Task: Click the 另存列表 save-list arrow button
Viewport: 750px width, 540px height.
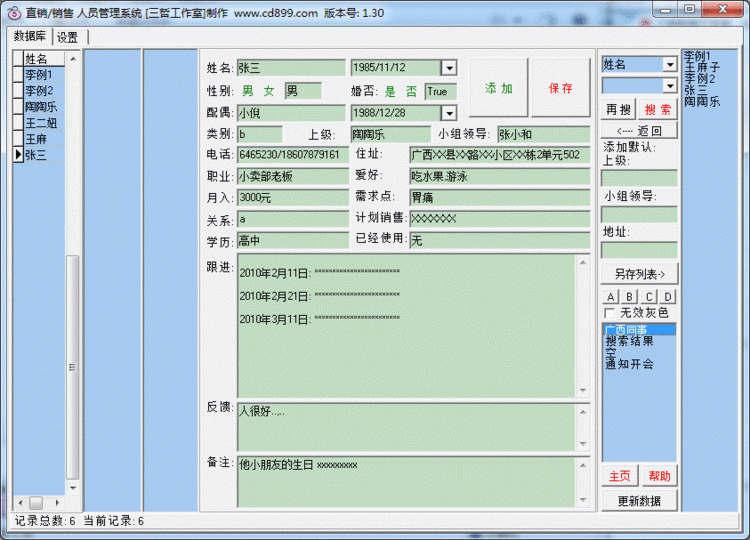Action: tap(639, 273)
